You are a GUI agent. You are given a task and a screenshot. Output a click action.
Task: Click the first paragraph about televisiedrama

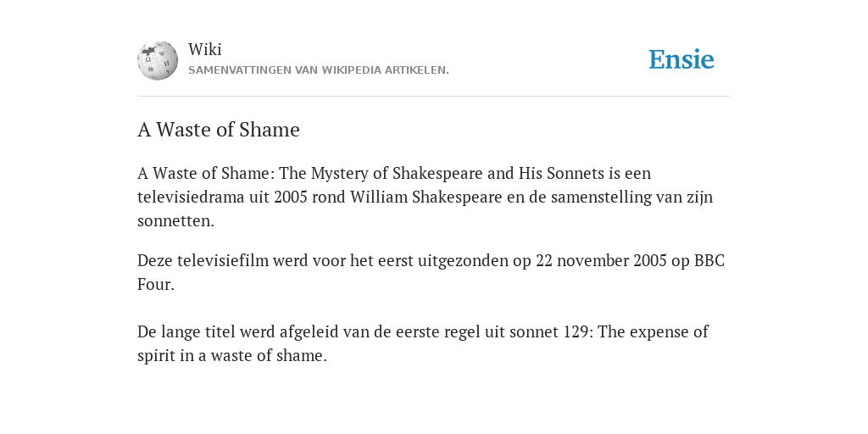click(x=426, y=197)
